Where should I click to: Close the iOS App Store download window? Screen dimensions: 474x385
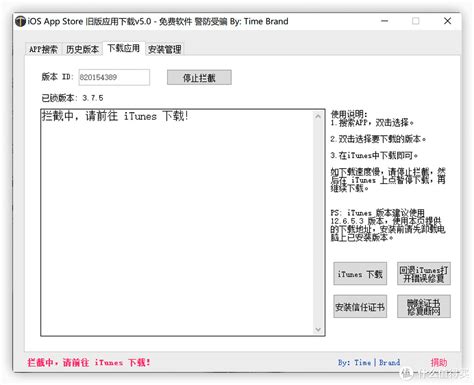[447, 21]
